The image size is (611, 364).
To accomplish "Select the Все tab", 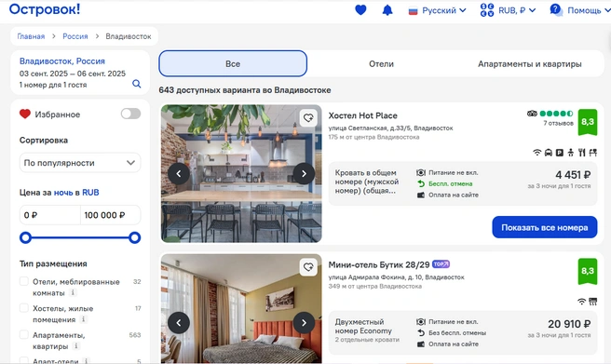I will [x=233, y=63].
